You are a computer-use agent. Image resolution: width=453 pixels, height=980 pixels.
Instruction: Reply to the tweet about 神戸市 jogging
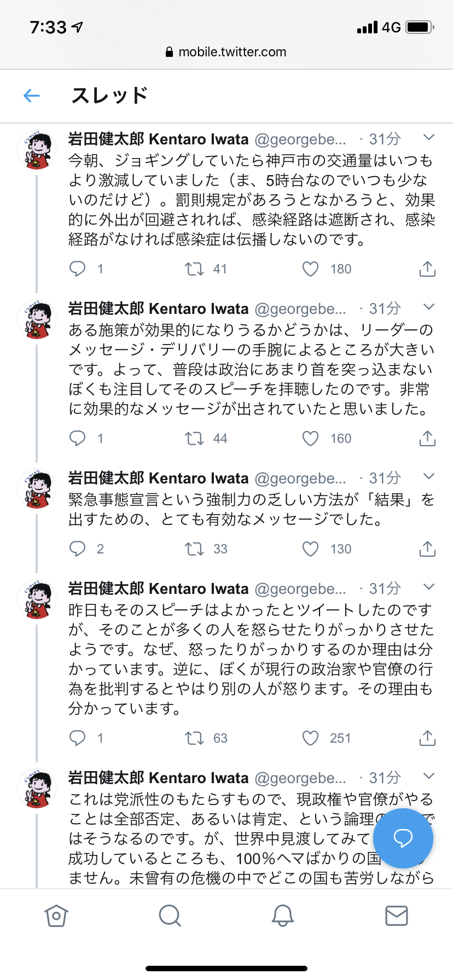click(x=78, y=269)
